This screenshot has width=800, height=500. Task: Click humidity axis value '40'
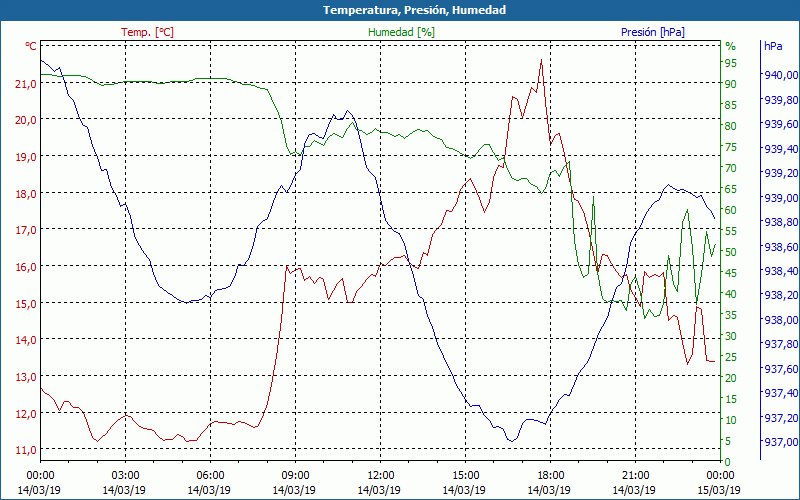pos(731,294)
